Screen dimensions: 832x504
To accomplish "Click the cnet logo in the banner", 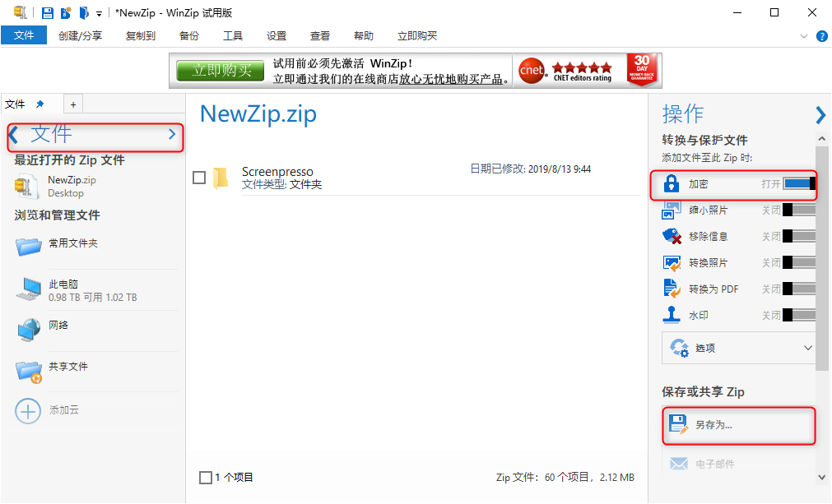I will 532,71.
